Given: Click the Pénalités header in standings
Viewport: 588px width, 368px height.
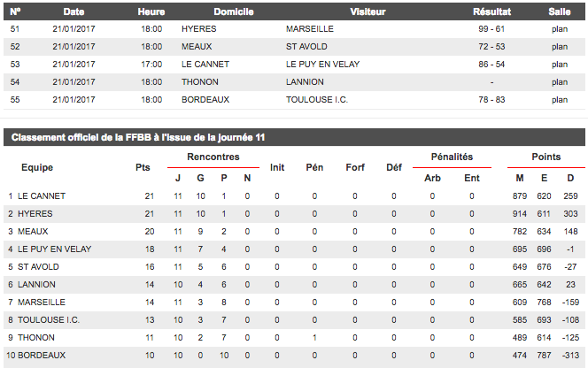Looking at the screenshot, I should tap(452, 157).
